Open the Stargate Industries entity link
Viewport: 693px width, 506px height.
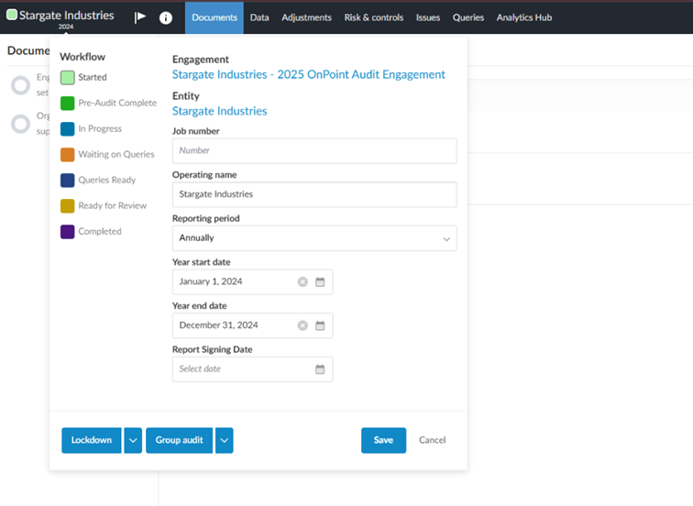[220, 111]
